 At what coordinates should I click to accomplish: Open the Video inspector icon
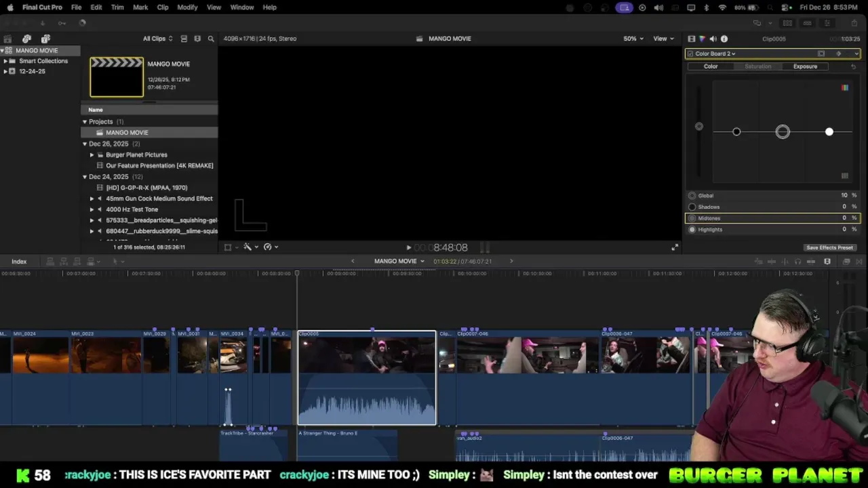point(691,39)
